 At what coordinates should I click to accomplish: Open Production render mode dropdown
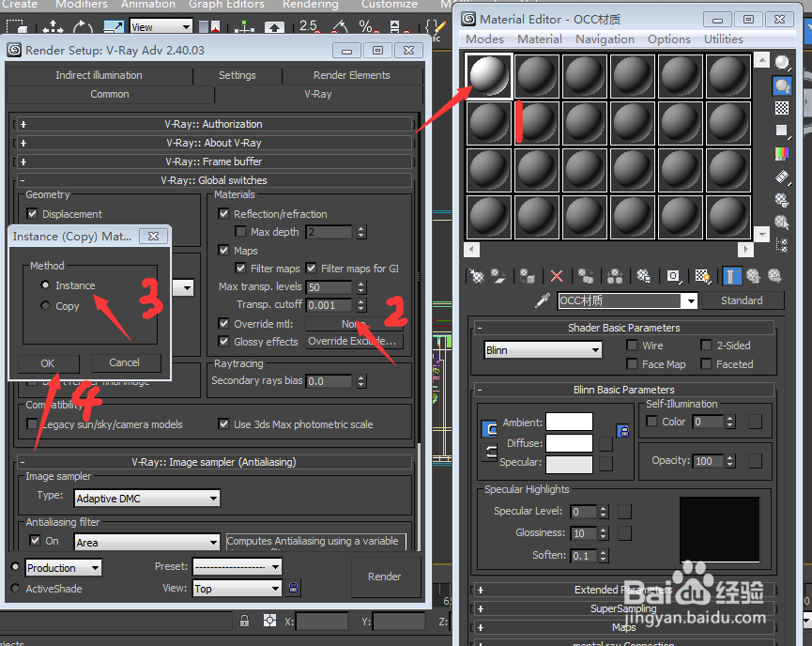[x=64, y=568]
